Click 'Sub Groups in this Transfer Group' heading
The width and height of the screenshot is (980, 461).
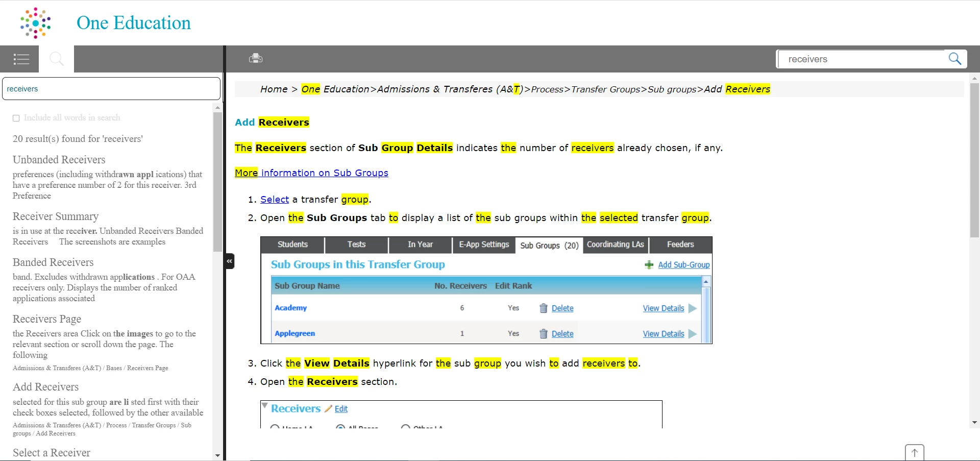[x=358, y=264]
